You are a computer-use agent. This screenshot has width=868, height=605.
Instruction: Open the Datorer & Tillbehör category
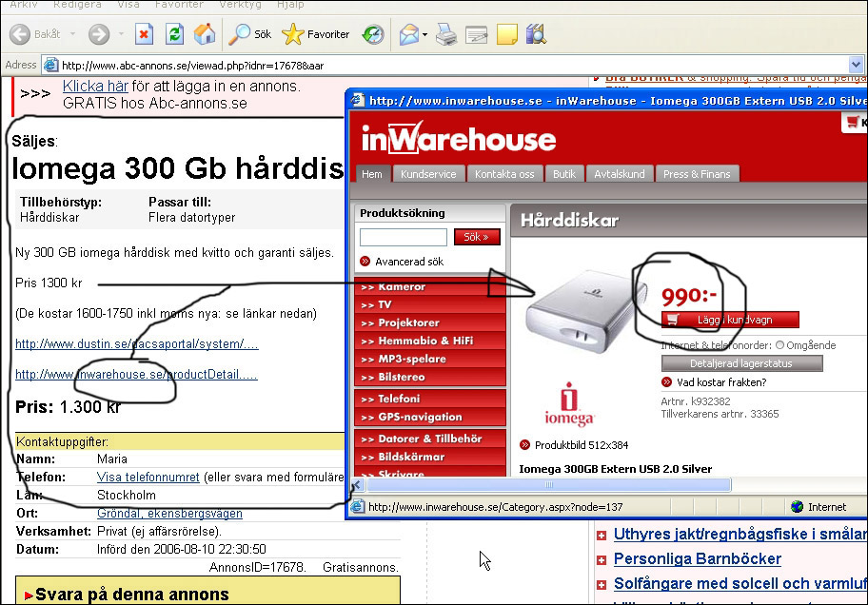429,439
